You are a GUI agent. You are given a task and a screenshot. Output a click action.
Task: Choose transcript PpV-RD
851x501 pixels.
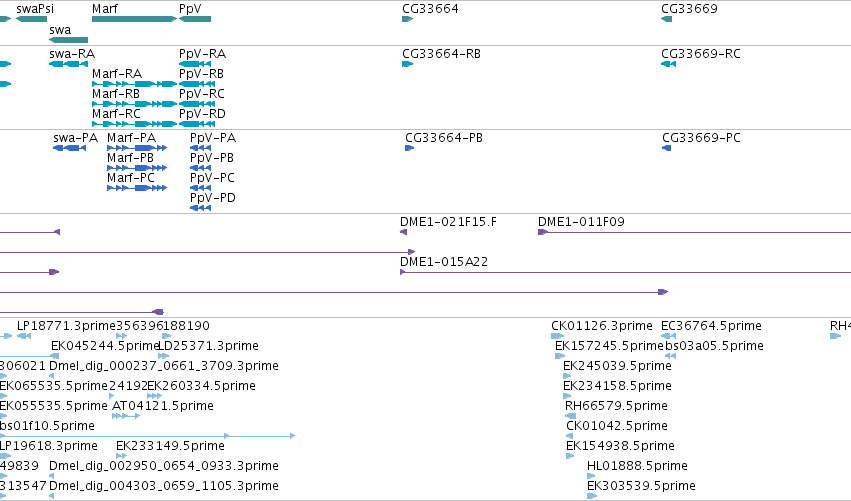click(202, 114)
